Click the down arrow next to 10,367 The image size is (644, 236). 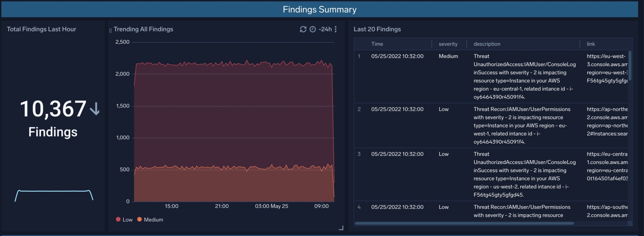coord(94,109)
